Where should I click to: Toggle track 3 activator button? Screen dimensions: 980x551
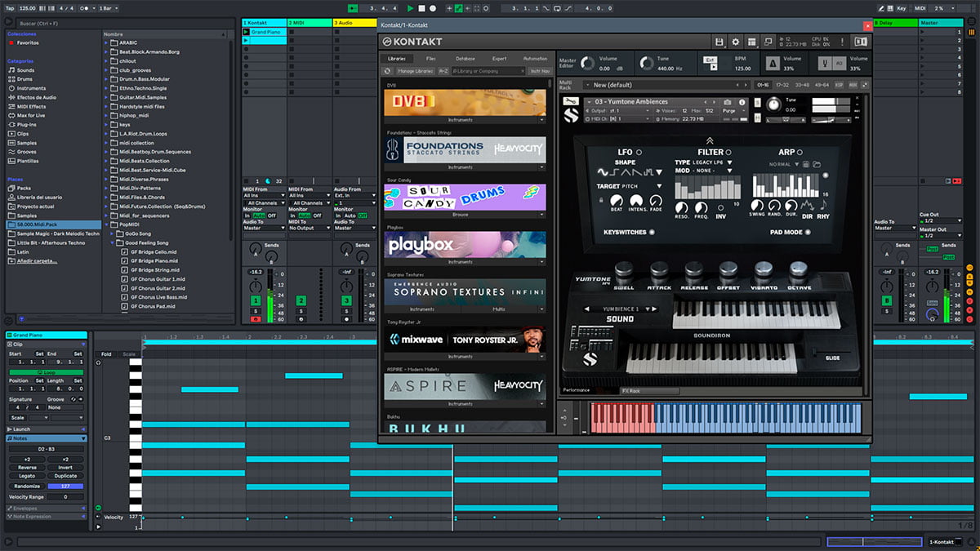click(x=346, y=301)
